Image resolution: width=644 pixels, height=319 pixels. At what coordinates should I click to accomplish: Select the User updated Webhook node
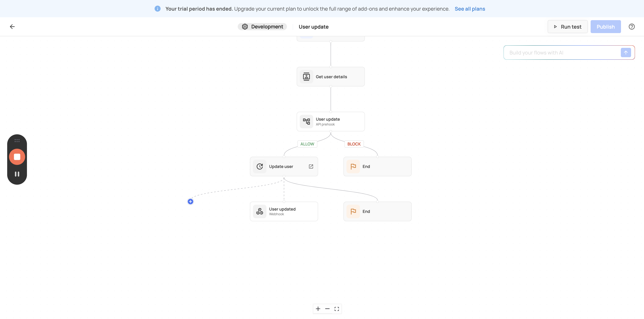tap(284, 211)
